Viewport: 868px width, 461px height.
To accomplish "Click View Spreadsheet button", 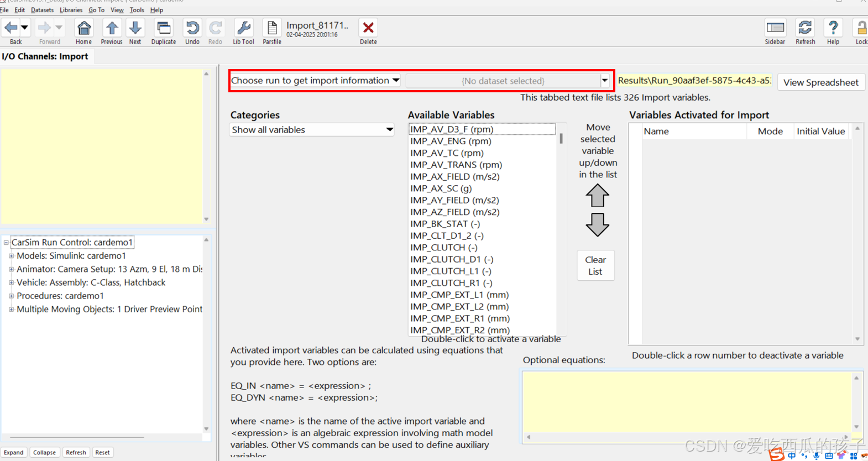I will 820,82.
